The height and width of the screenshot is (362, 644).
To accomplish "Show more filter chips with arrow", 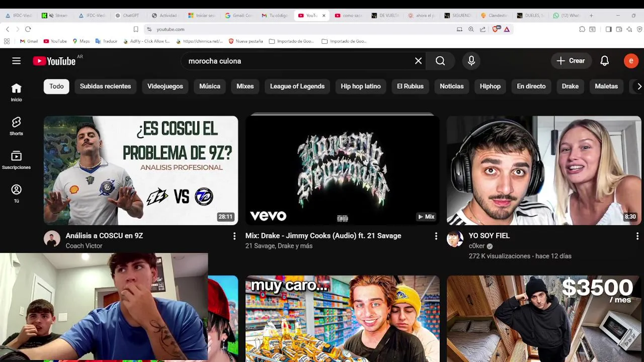I will click(639, 86).
